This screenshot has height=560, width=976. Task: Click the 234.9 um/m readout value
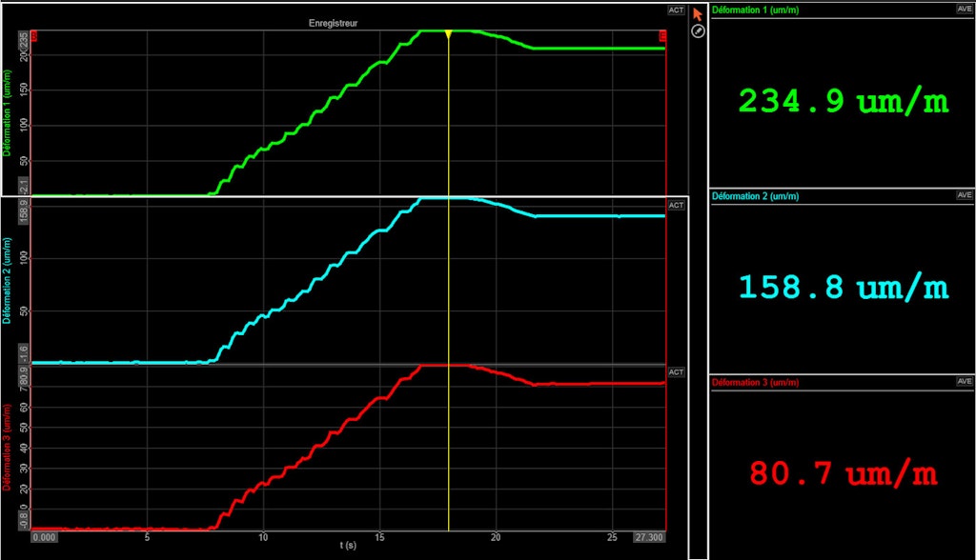[843, 100]
